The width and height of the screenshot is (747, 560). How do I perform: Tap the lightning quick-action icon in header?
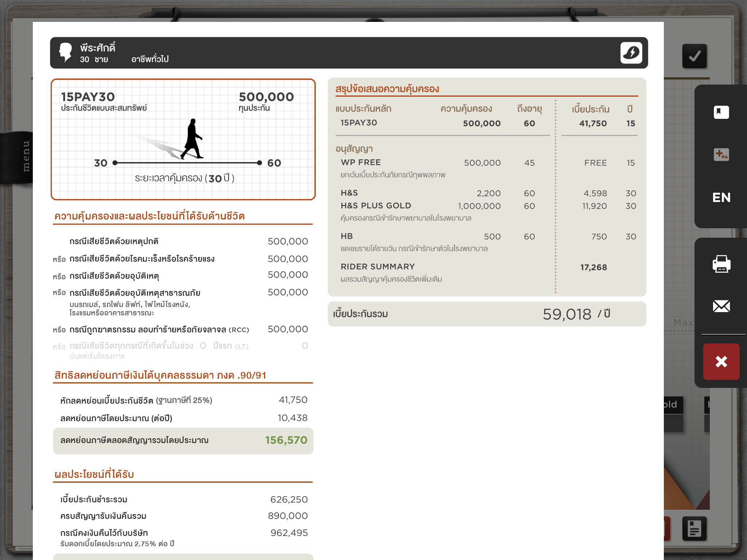click(x=631, y=53)
